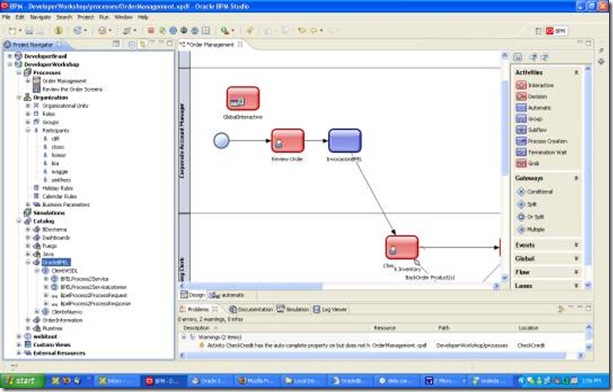Click the Review Order activity node
Screen dimensions: 613x392
(x=288, y=141)
